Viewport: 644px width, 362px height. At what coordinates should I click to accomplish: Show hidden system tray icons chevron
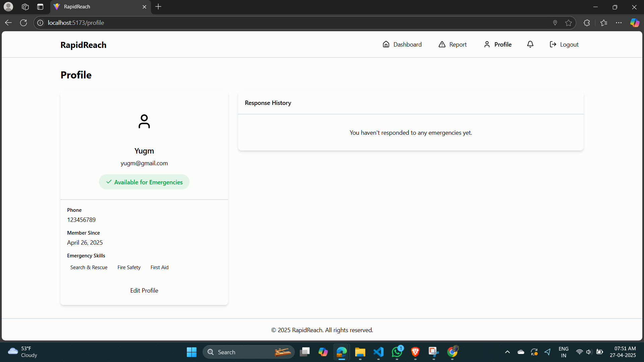[x=507, y=352]
